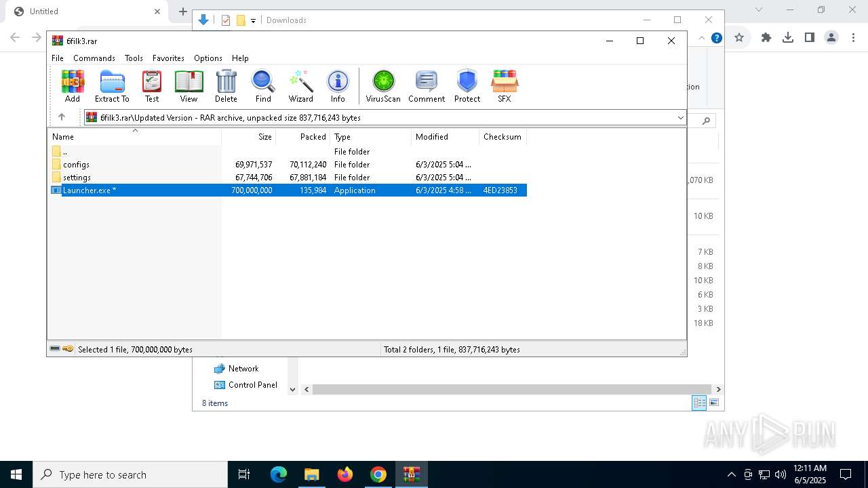Open the Commands menu
This screenshot has width=868, height=488.
94,58
